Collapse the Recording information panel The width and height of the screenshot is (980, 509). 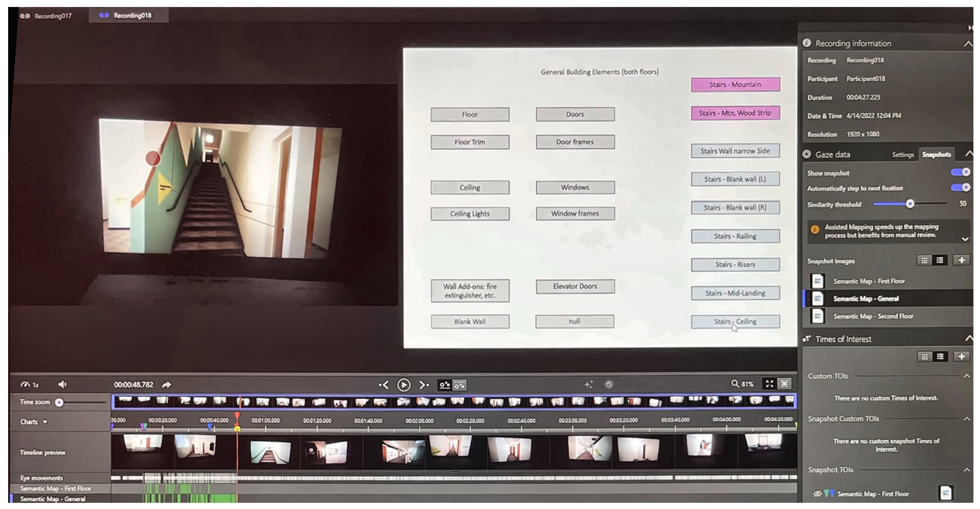968,43
